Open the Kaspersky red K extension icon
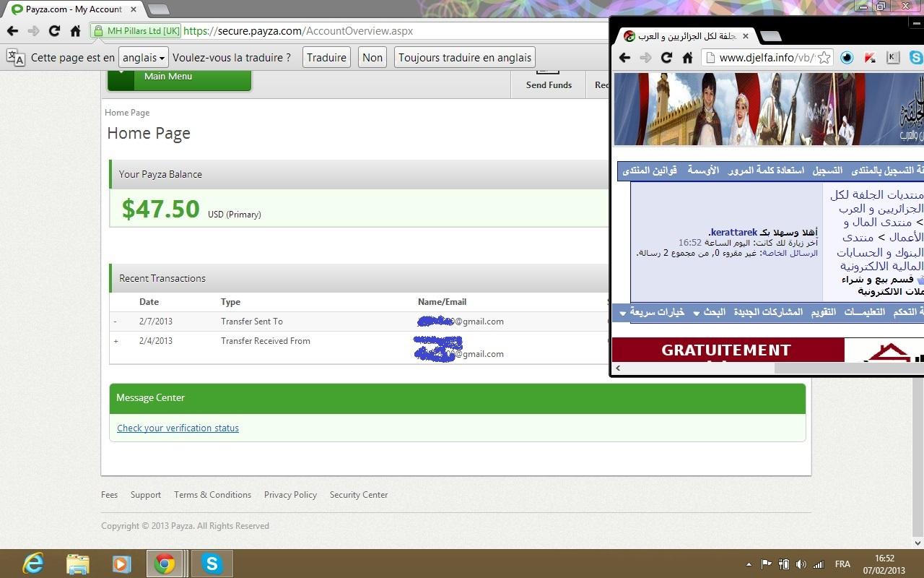The width and height of the screenshot is (924, 578). coord(870,58)
